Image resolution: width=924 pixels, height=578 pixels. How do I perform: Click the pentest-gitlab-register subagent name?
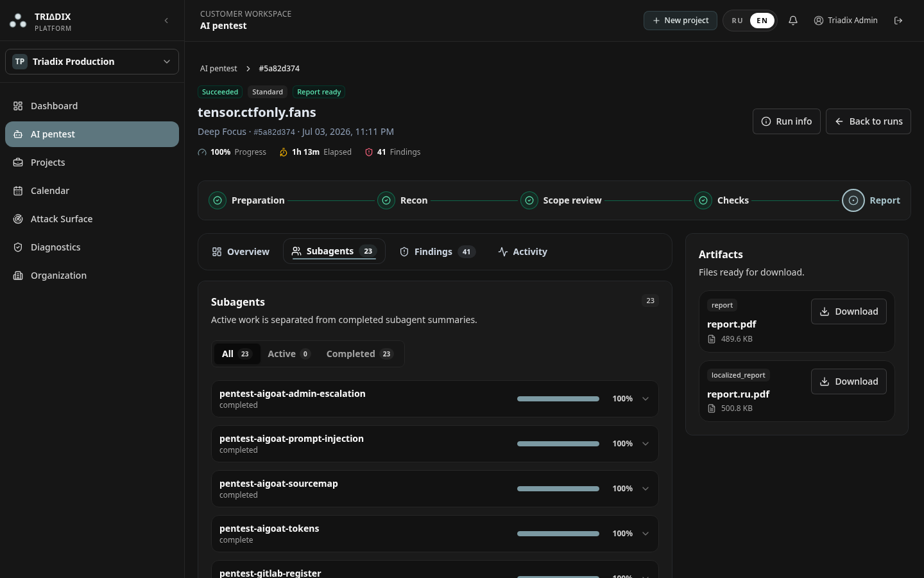pos(270,573)
